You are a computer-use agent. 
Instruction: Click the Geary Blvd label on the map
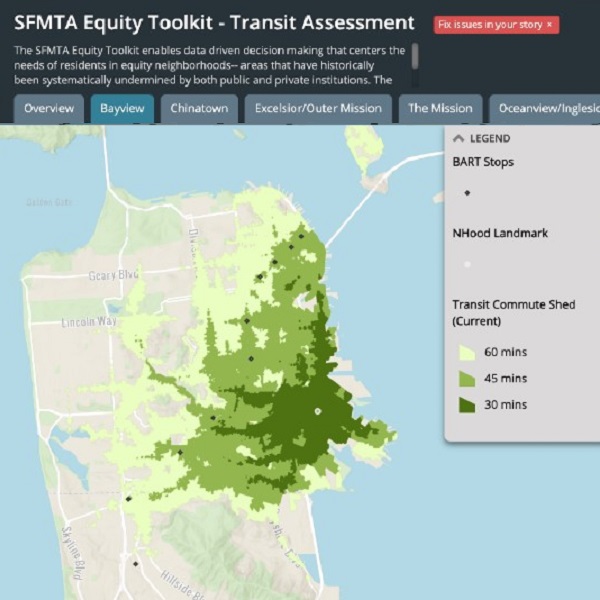(x=110, y=275)
